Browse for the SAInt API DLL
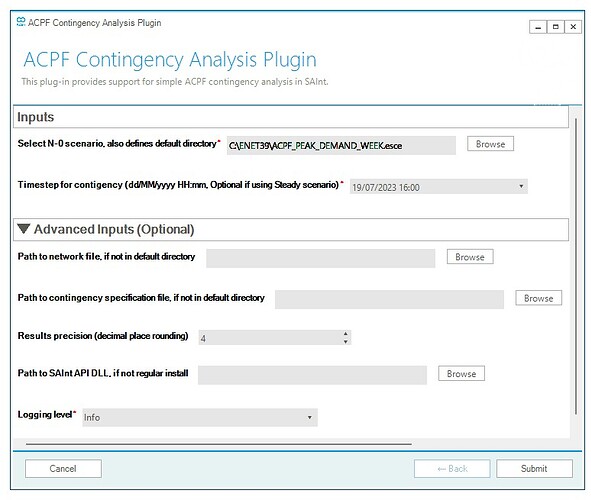 click(461, 374)
